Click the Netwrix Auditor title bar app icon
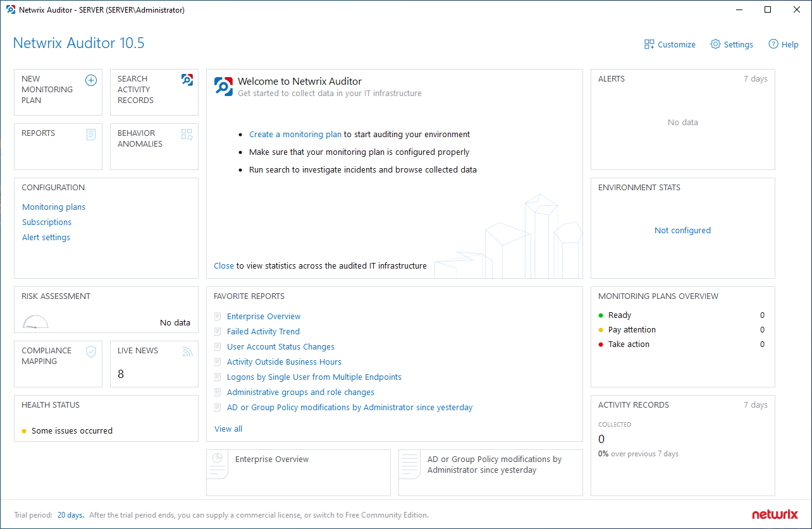This screenshot has height=529, width=812. [x=11, y=9]
